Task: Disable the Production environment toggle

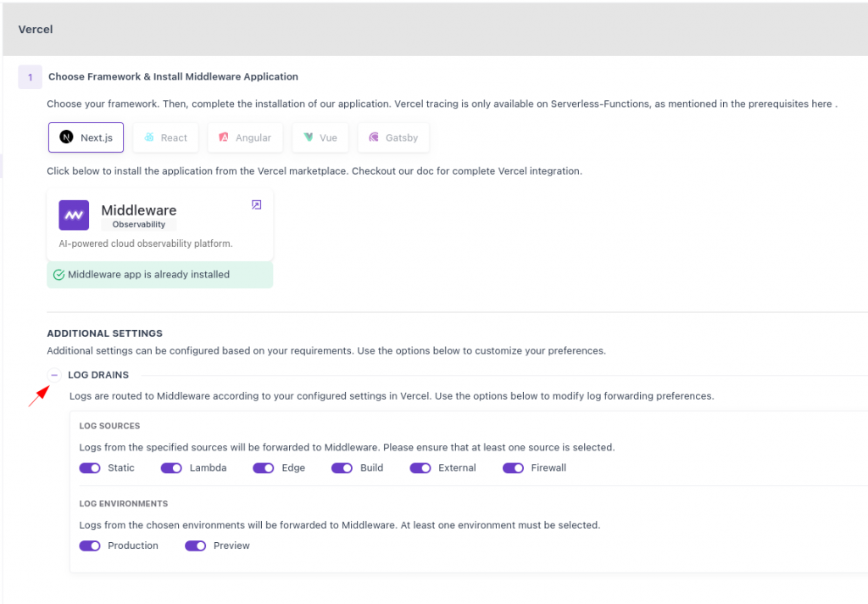Action: click(90, 546)
